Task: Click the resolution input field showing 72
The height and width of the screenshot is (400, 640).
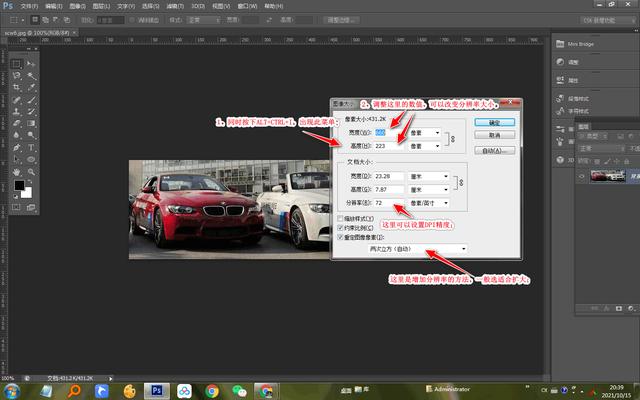Action: pyautogui.click(x=389, y=203)
